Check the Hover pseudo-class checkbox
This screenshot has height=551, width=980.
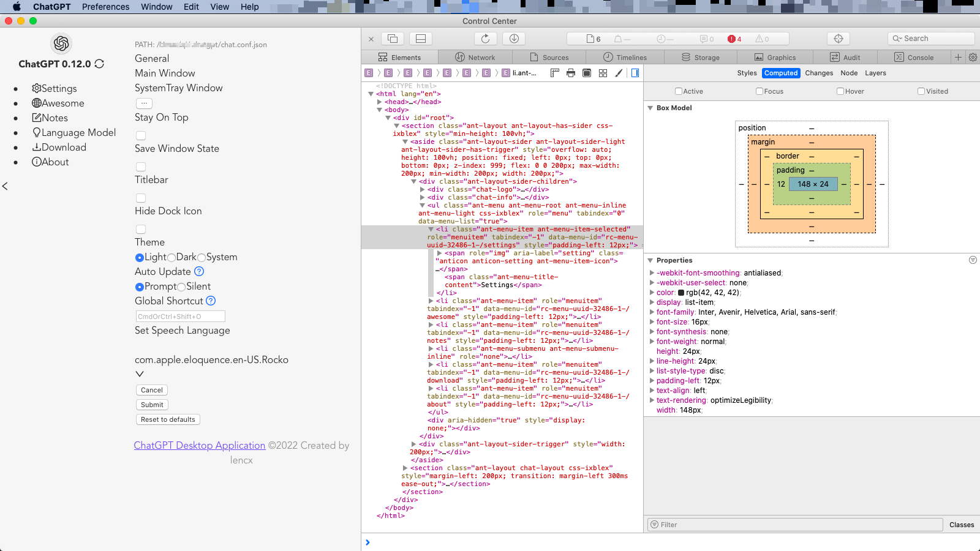pos(840,91)
